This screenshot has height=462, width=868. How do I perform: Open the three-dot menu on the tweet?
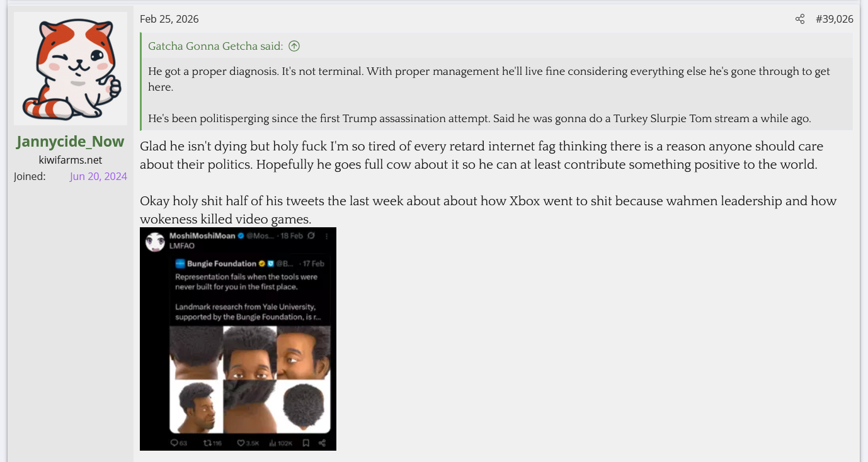326,236
